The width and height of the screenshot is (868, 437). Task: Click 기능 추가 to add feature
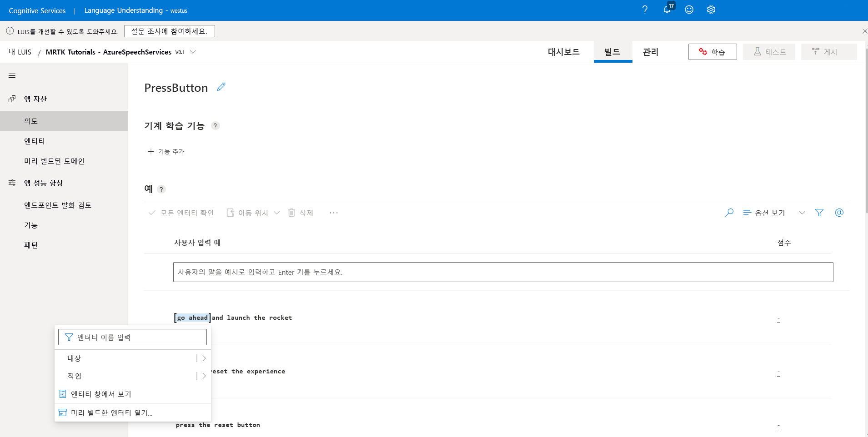pos(166,151)
